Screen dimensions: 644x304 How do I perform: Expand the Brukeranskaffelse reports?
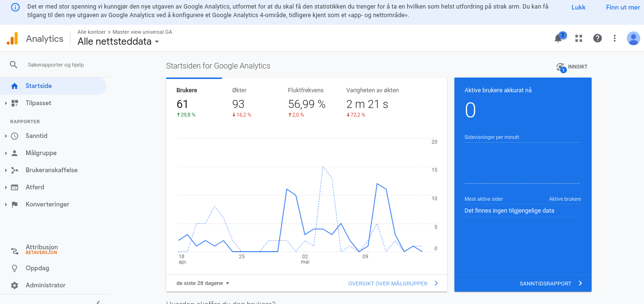coord(6,170)
